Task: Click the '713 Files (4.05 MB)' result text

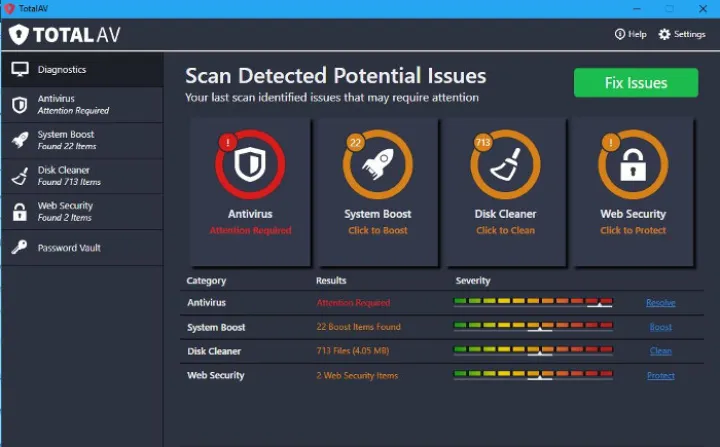Action: [x=355, y=351]
